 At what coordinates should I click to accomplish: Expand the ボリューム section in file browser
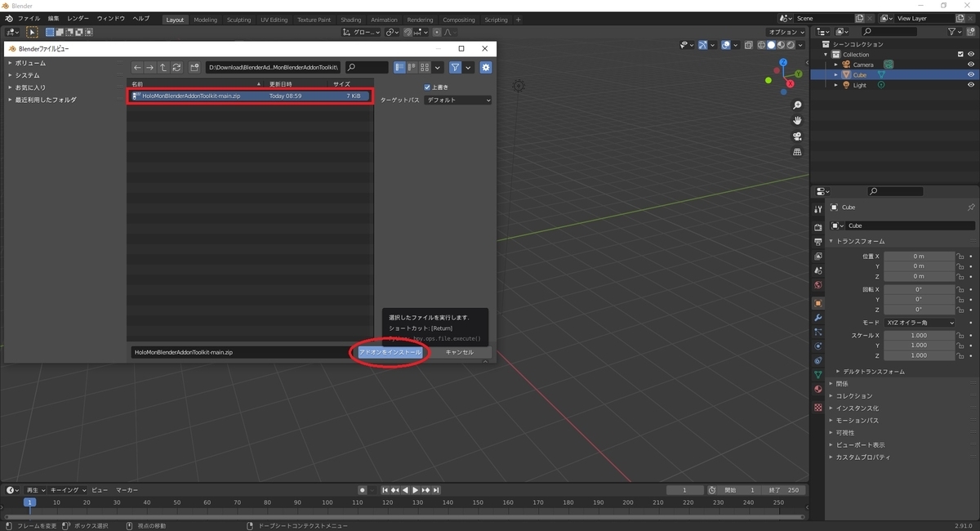11,63
